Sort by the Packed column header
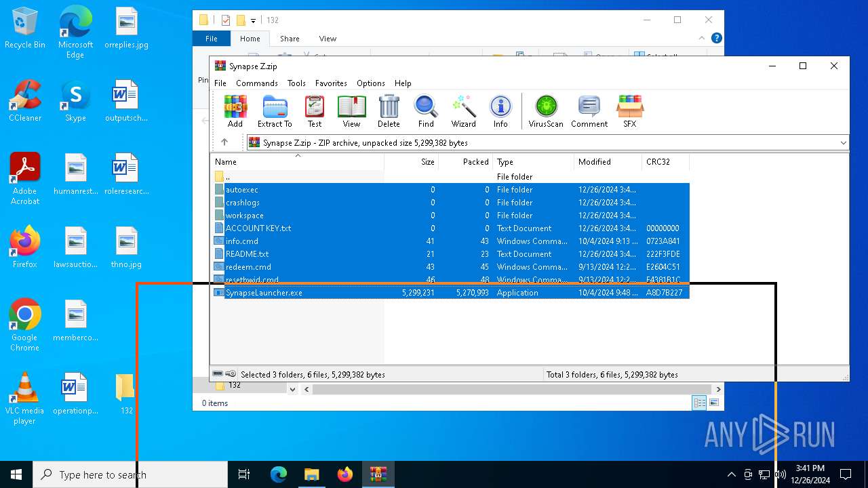The height and width of the screenshot is (488, 868). coord(465,162)
